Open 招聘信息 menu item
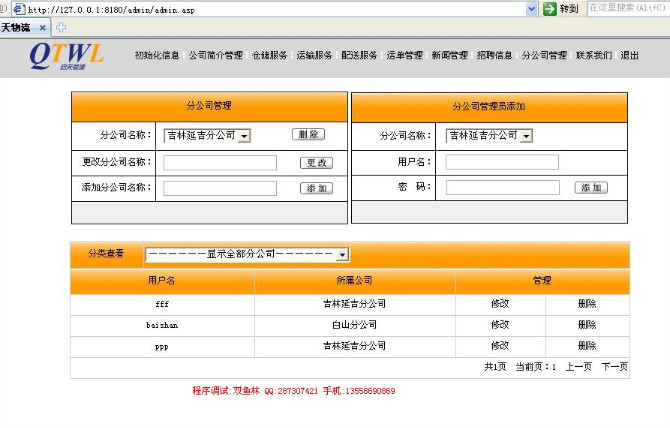Viewport: 670px width, 428px height. click(x=494, y=55)
